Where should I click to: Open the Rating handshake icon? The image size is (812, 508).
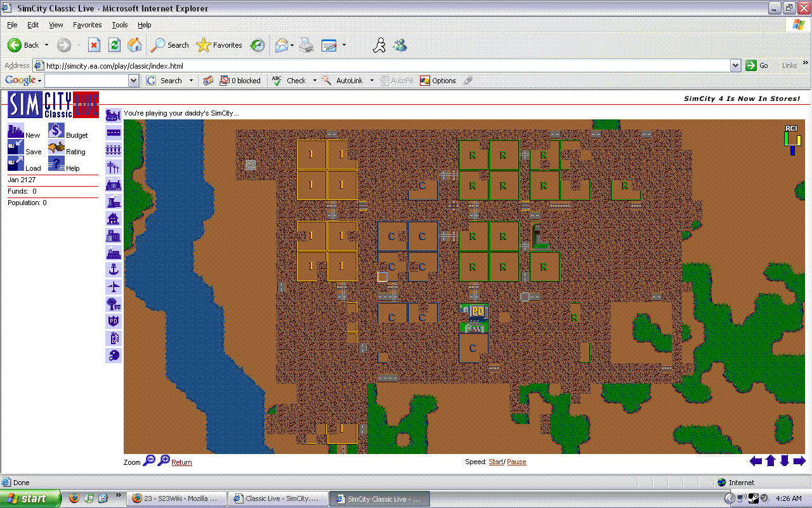(56, 147)
